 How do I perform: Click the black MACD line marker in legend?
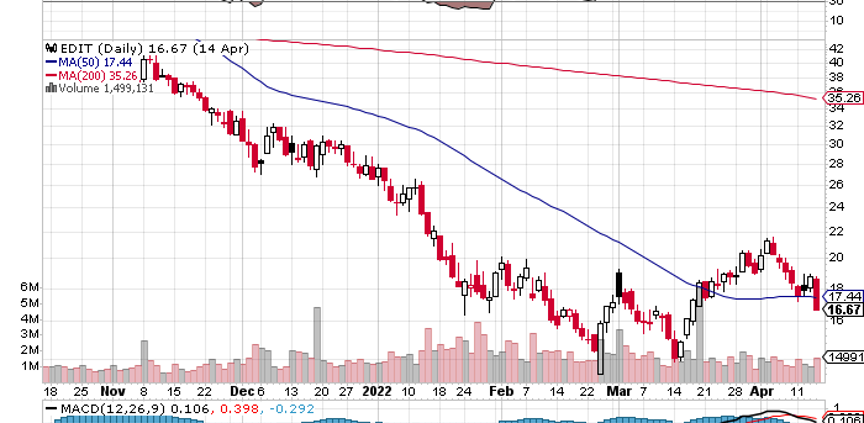52,409
